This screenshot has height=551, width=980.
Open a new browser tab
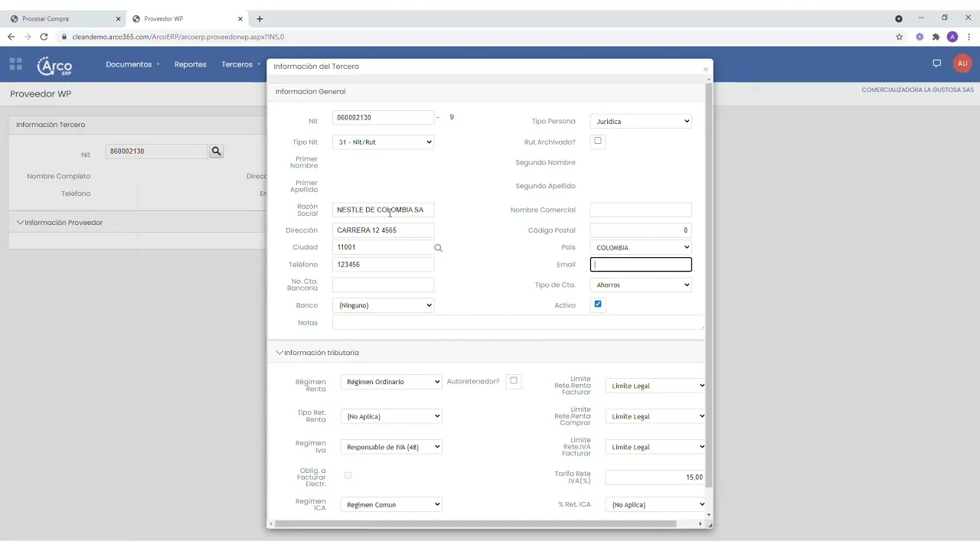[x=260, y=18]
